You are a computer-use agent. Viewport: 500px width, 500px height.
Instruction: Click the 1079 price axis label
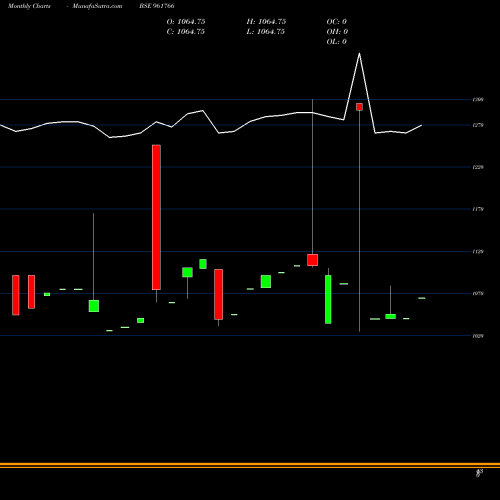(x=478, y=294)
